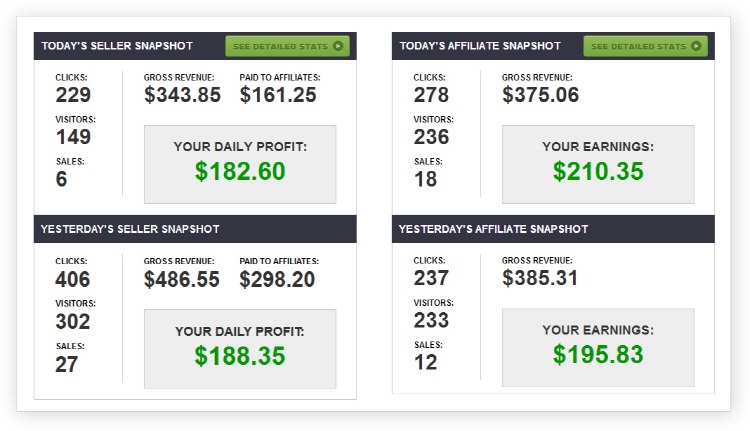
Task: Click today's earnings $210.35 box
Action: (598, 164)
